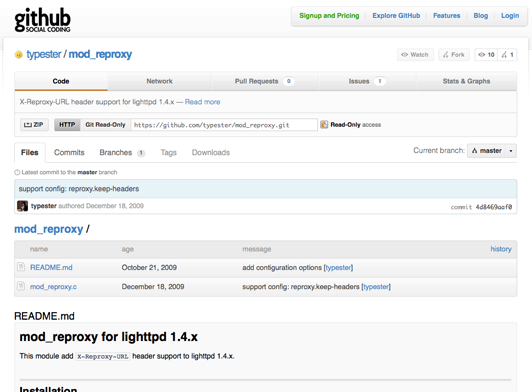Screen dimensions: 532x392
Task: Click the mod_reproxy breadcrumb heading
Action: click(x=49, y=229)
